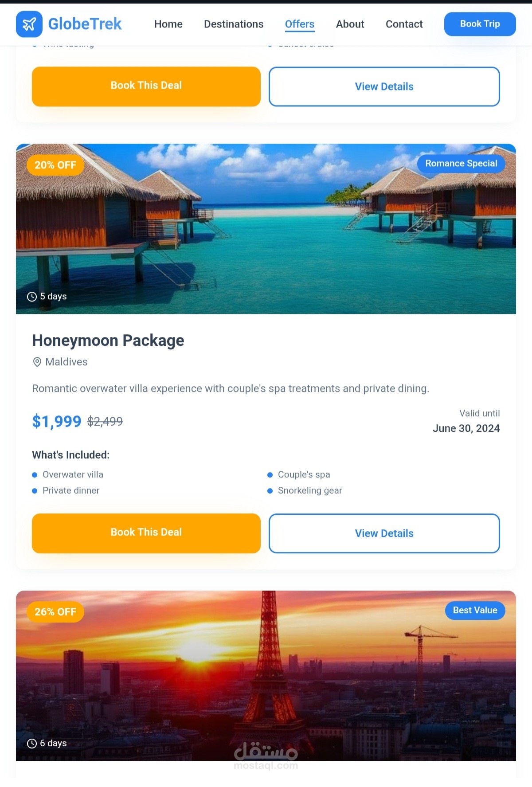
Task: Click the Honeymoon Package title
Action: click(108, 341)
